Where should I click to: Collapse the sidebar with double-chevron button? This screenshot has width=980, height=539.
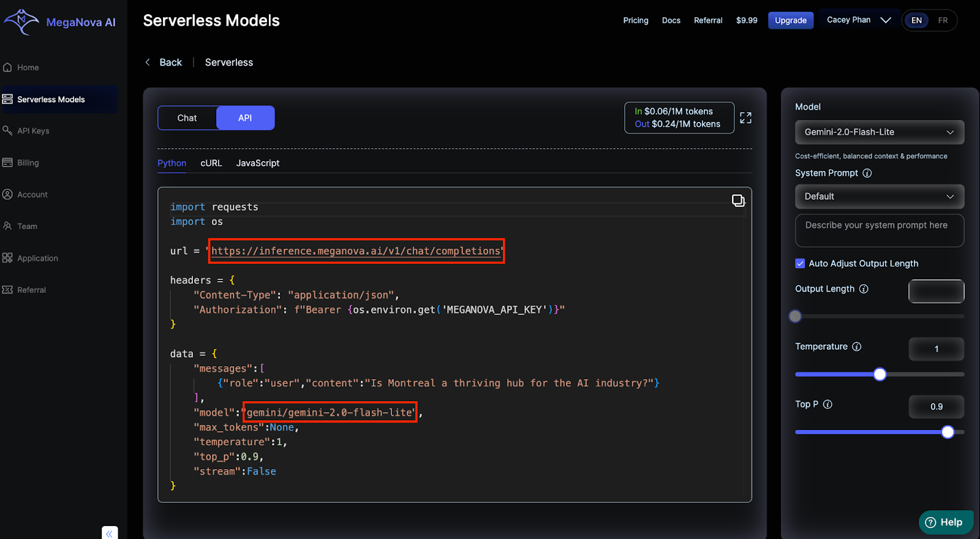[110, 533]
